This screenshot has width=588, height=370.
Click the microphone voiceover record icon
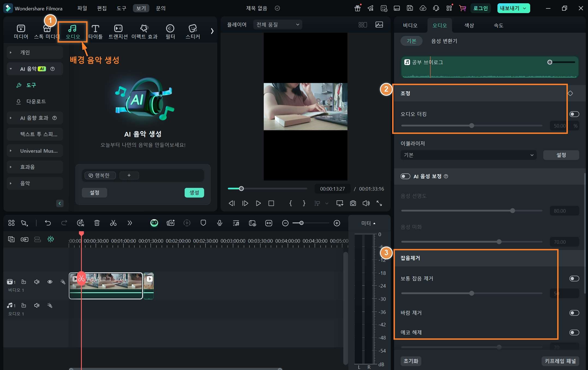220,223
